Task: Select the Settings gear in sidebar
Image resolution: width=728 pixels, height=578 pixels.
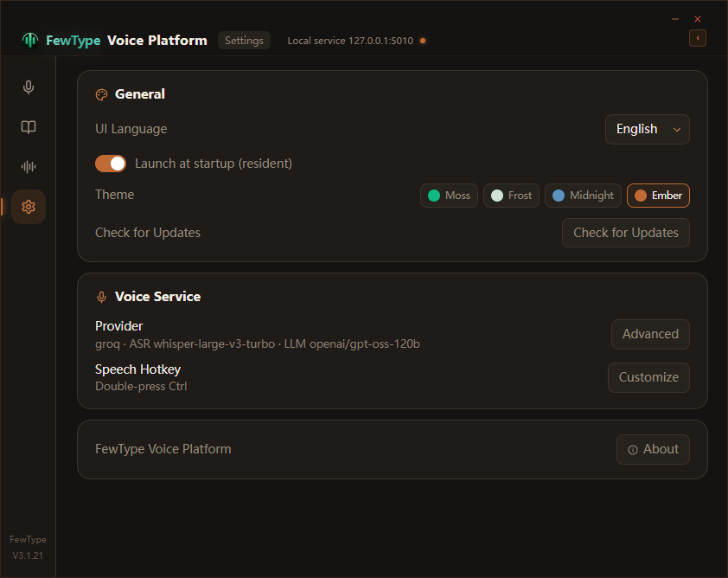Action: click(x=29, y=207)
